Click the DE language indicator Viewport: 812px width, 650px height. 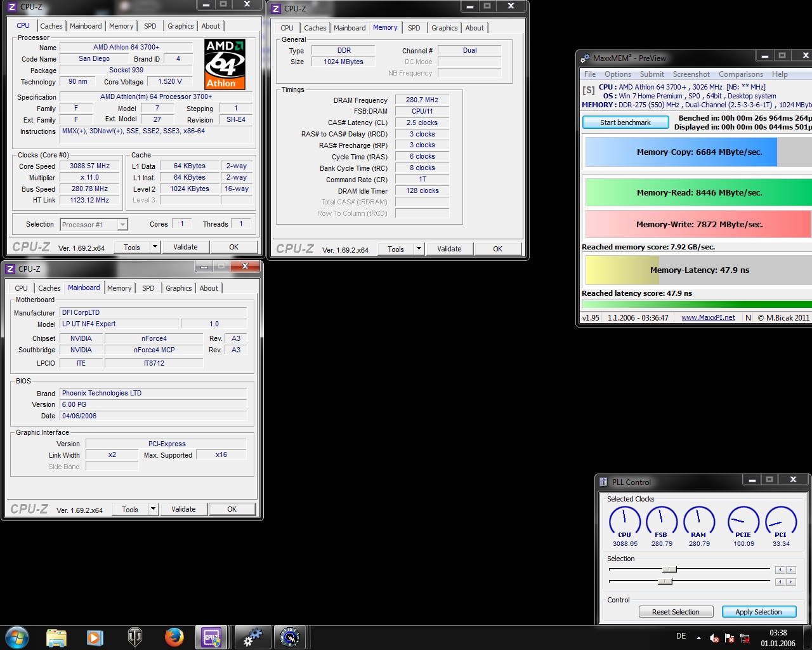[x=681, y=636]
